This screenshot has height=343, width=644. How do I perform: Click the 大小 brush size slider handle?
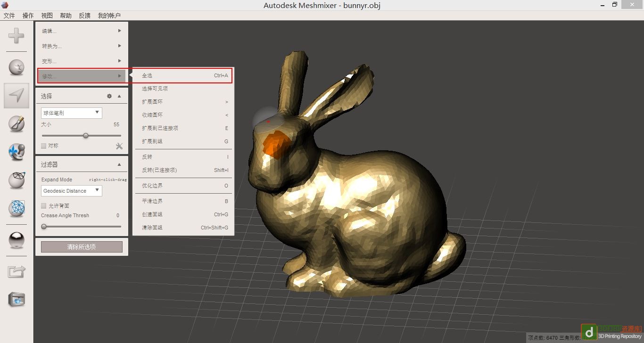(x=86, y=136)
